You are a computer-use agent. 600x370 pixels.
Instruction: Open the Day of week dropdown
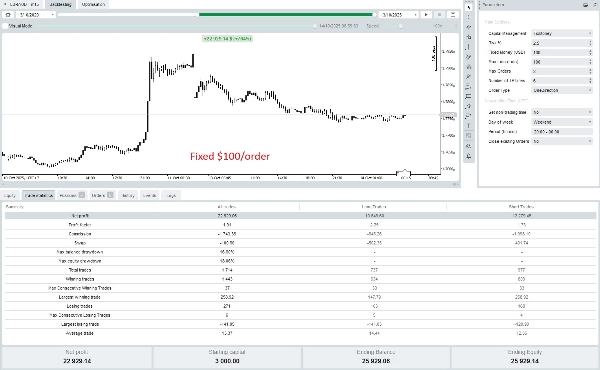pos(562,122)
